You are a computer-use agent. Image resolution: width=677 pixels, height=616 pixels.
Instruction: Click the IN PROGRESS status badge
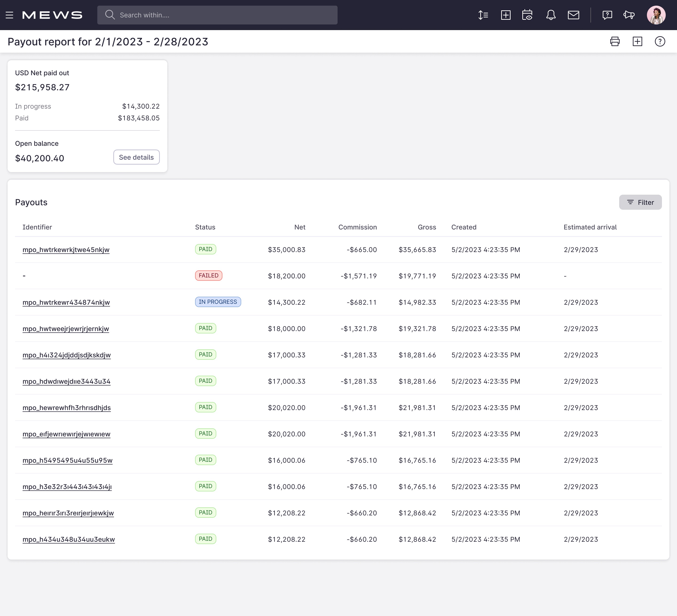click(218, 302)
